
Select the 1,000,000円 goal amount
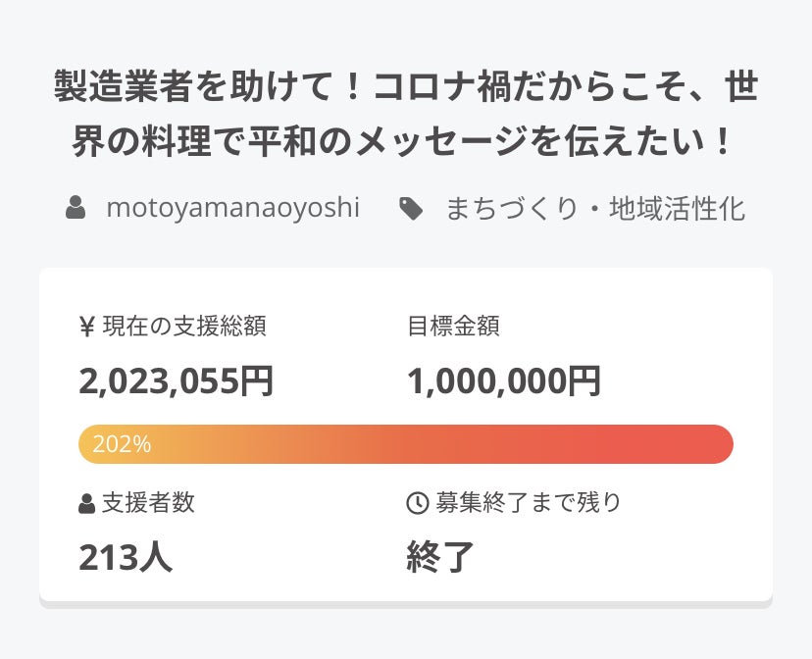click(x=504, y=380)
